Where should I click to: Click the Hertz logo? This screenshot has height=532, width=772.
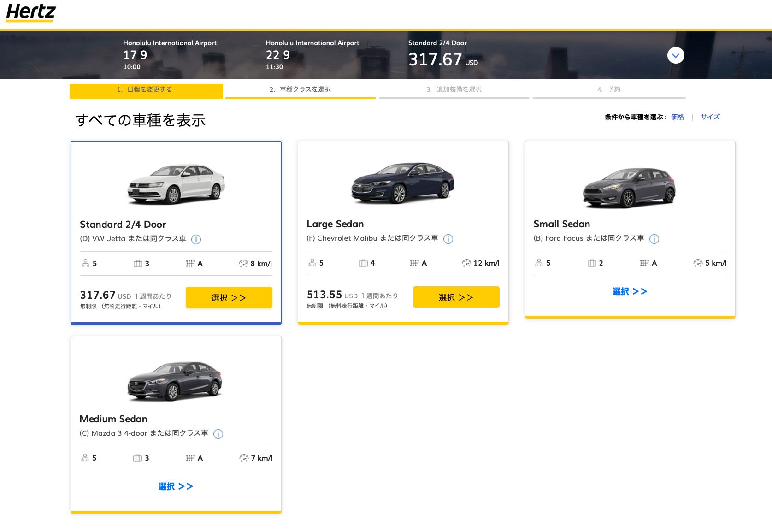[31, 12]
